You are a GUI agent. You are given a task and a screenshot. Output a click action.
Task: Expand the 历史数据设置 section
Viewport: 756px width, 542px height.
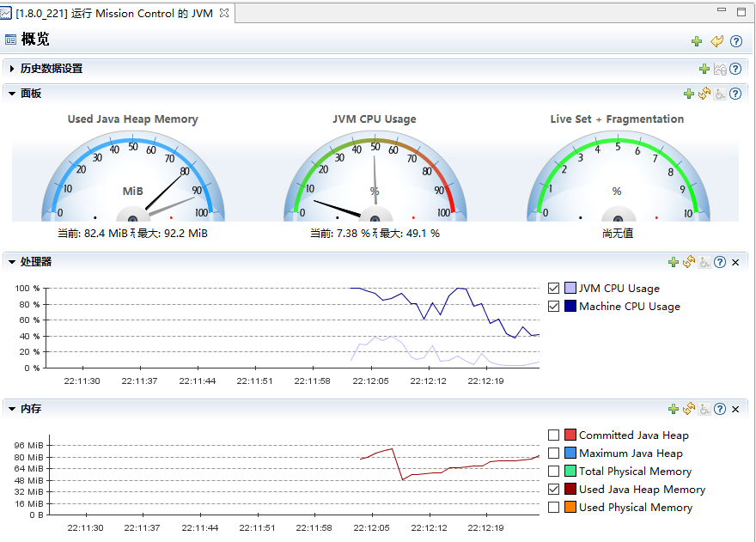click(x=11, y=69)
